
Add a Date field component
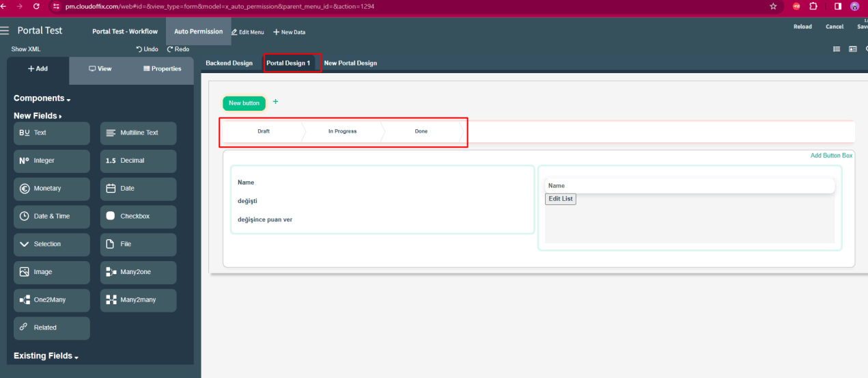(138, 189)
